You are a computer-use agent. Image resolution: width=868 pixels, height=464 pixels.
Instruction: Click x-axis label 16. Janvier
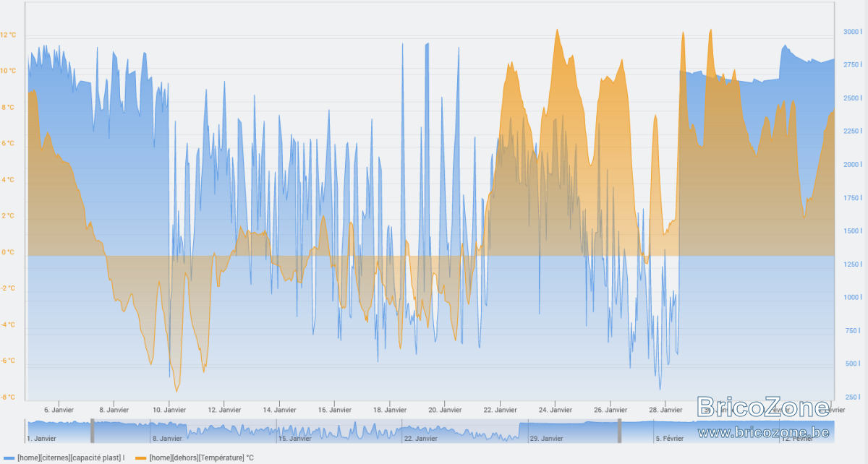tap(334, 410)
